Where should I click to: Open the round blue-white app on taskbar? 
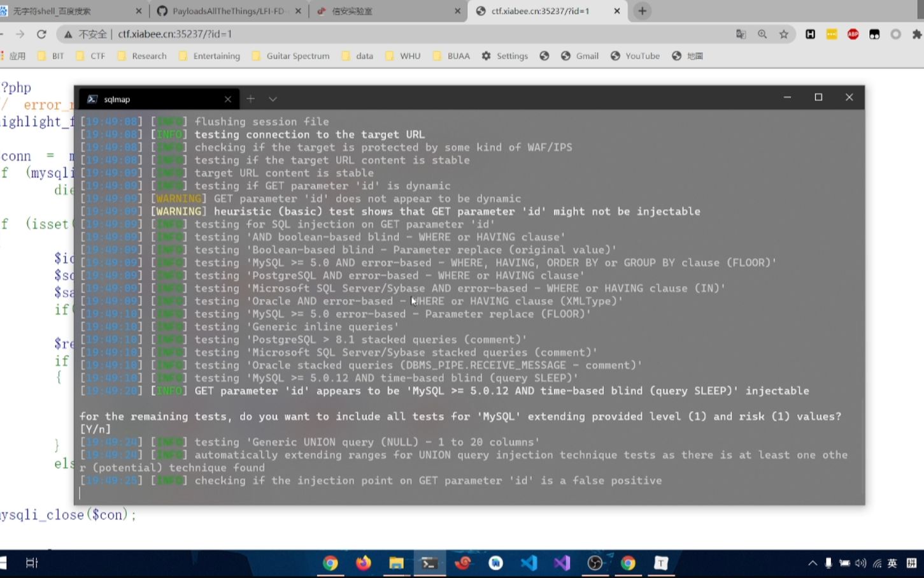(x=495, y=563)
